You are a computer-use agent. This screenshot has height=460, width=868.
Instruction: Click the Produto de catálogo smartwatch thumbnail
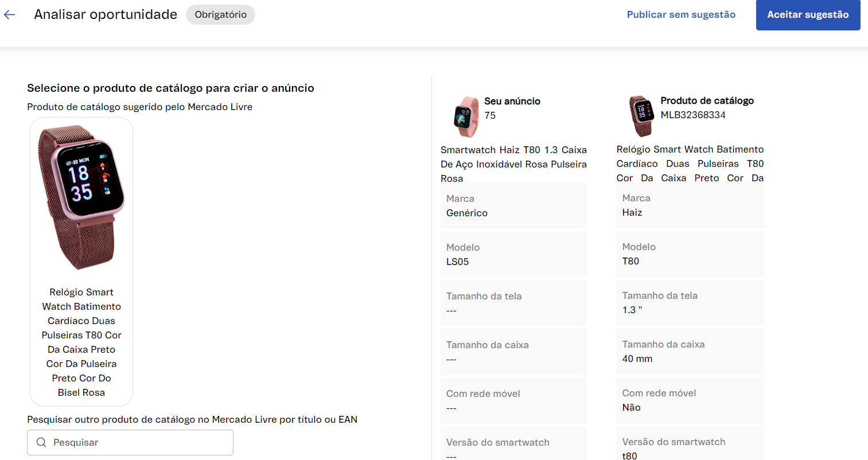click(x=641, y=116)
